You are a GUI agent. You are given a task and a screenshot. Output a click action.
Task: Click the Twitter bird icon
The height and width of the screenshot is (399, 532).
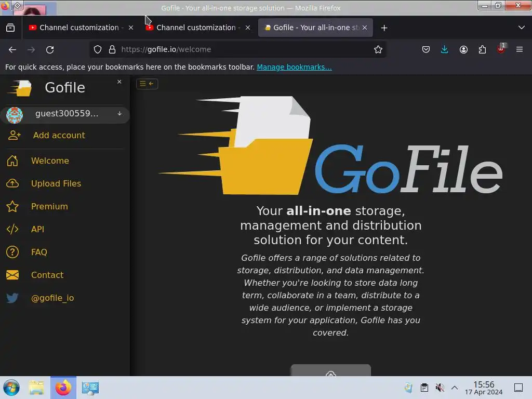[12, 298]
